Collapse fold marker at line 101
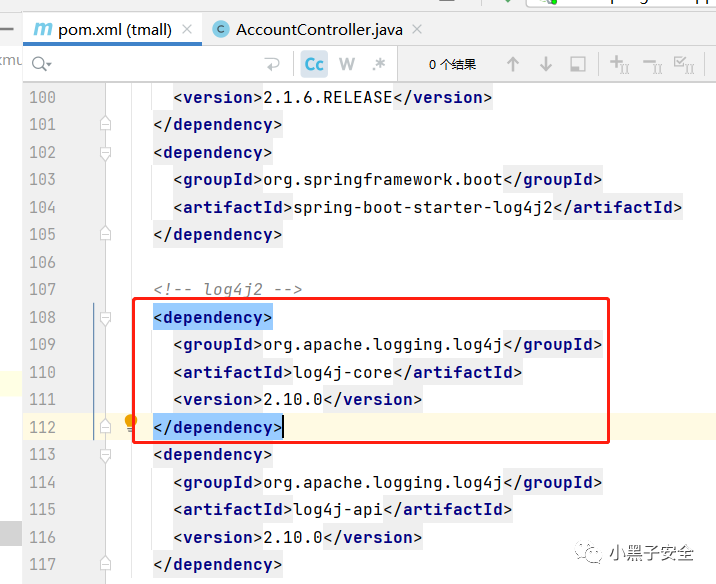The height and width of the screenshot is (584, 716). point(105,124)
